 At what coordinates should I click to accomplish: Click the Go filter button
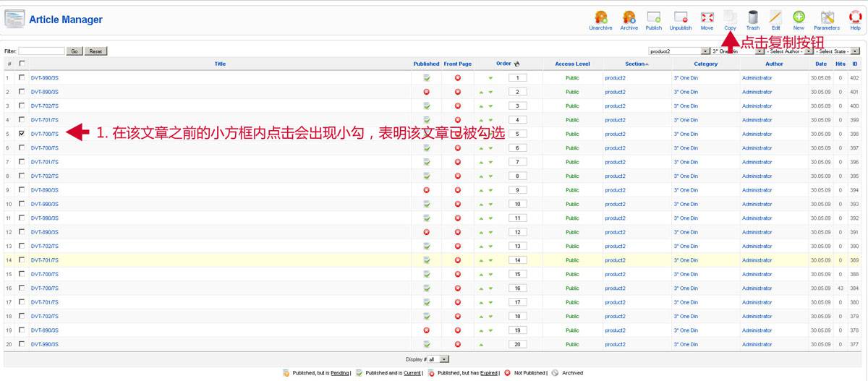[x=75, y=51]
